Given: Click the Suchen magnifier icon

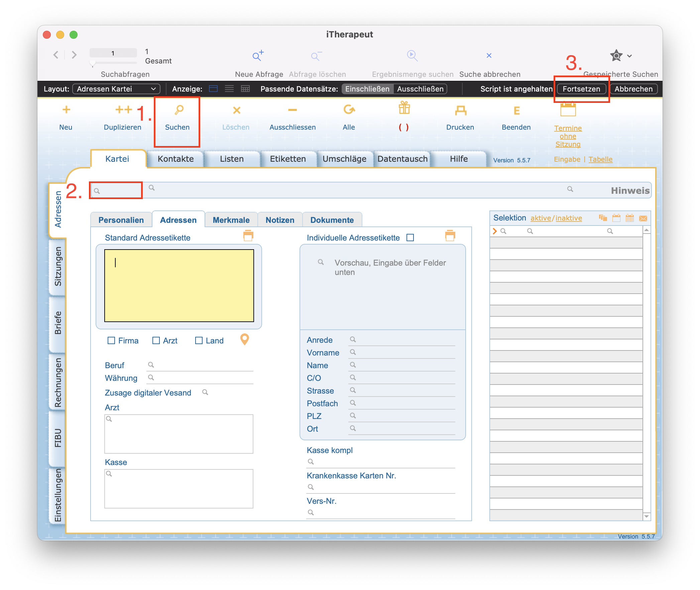Looking at the screenshot, I should coord(179,110).
